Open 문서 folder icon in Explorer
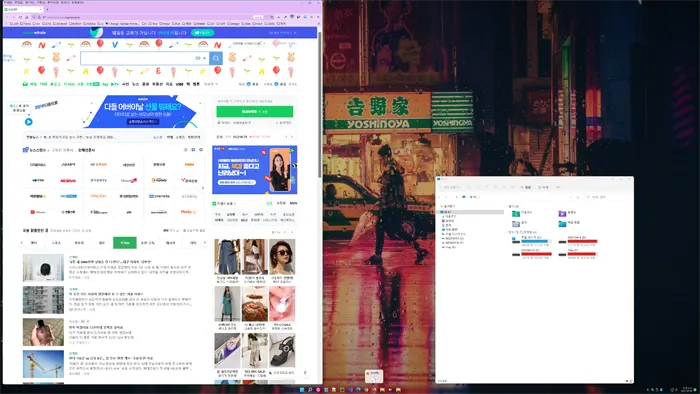 click(516, 223)
